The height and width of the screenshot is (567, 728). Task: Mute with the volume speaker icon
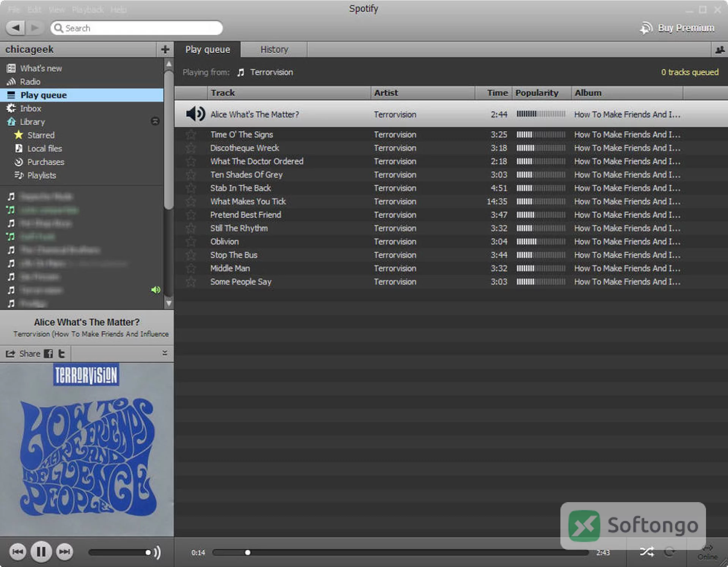(157, 552)
